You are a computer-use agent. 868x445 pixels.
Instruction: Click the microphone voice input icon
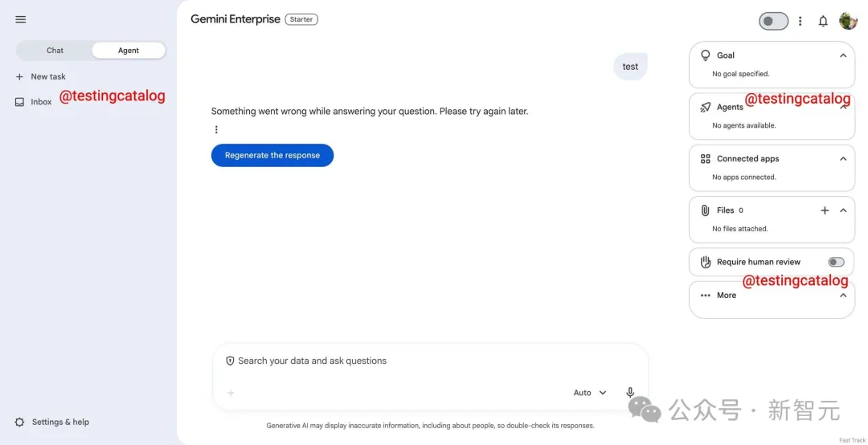coord(630,393)
